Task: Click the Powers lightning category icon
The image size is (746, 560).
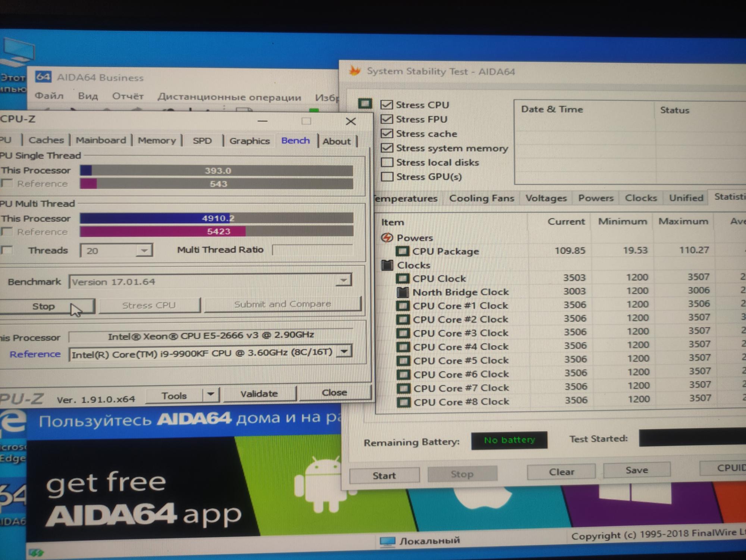Action: click(x=387, y=238)
